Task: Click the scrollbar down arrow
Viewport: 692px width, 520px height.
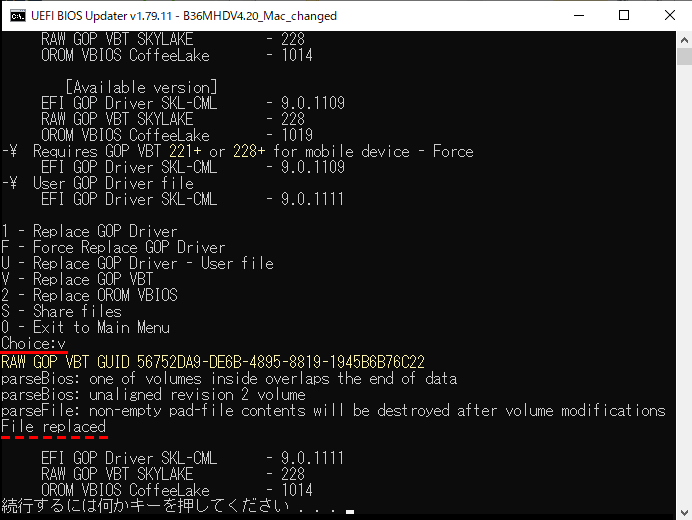Action: click(683, 511)
